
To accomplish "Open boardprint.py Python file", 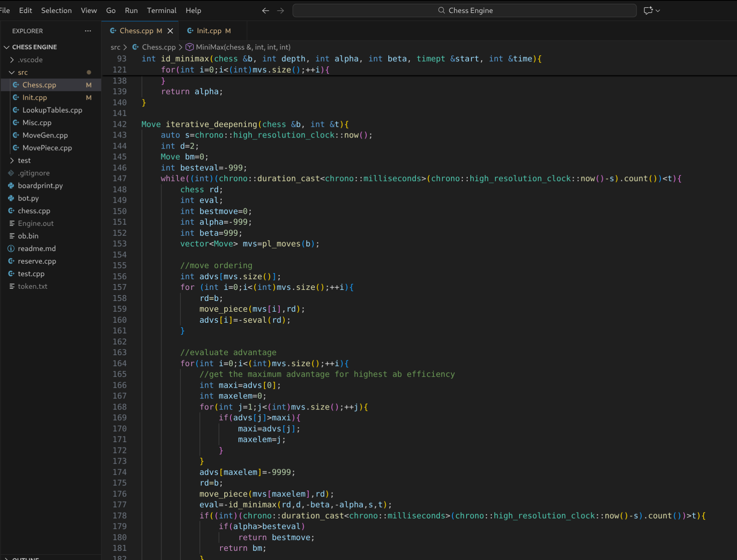I will 40,186.
